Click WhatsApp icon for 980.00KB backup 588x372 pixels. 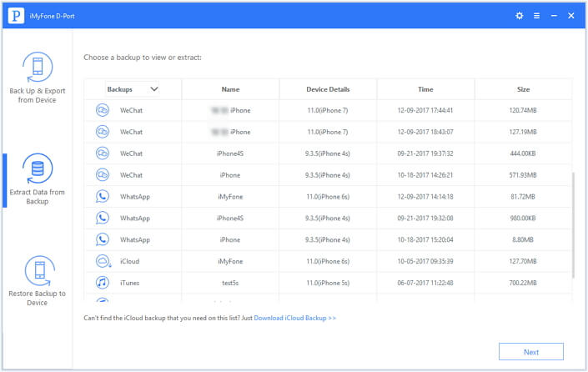click(103, 219)
